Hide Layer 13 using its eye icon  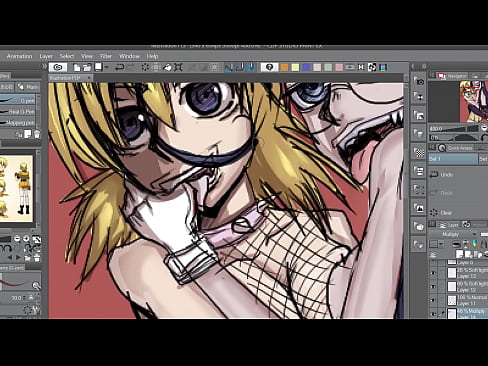point(433,273)
